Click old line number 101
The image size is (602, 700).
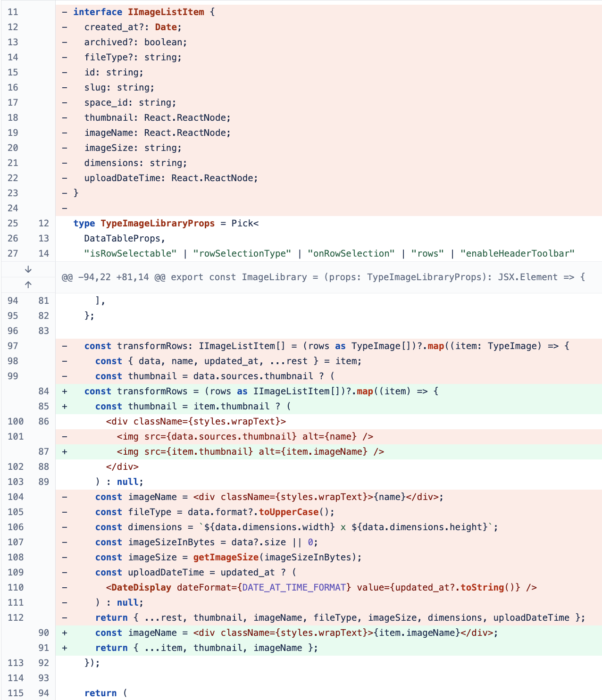pyautogui.click(x=16, y=436)
